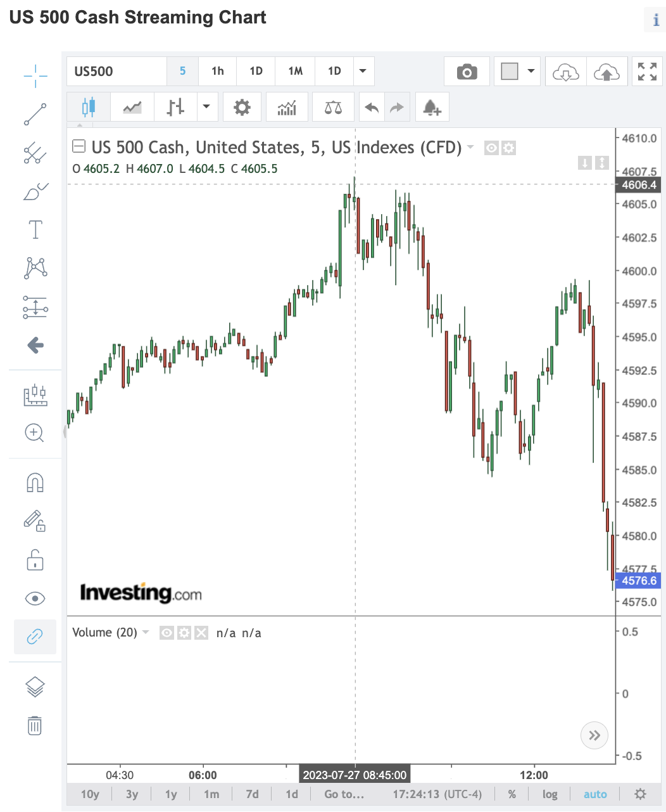The image size is (666, 812).
Task: Toggle the log scale option
Action: tap(550, 794)
